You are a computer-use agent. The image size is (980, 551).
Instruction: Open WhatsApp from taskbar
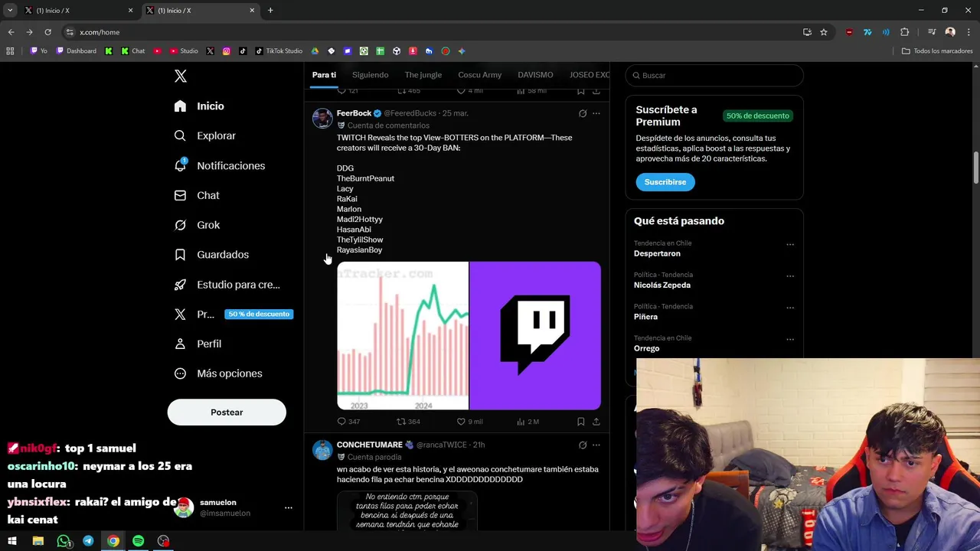tap(64, 541)
